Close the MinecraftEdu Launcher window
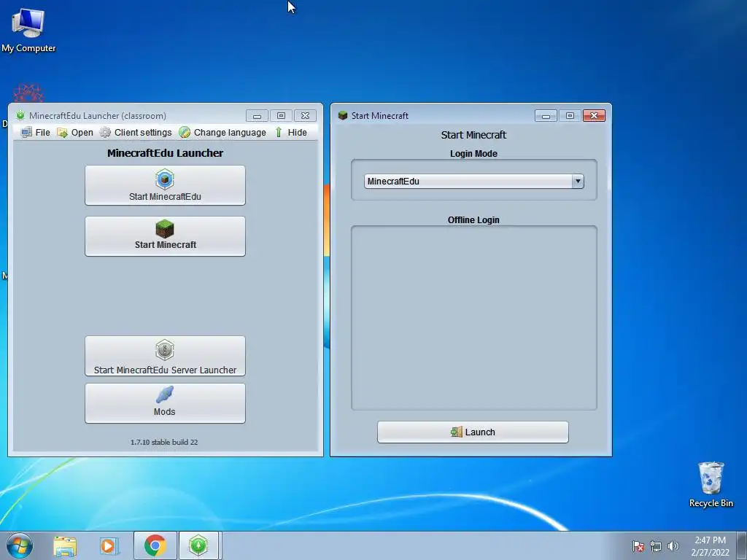 tap(306, 116)
